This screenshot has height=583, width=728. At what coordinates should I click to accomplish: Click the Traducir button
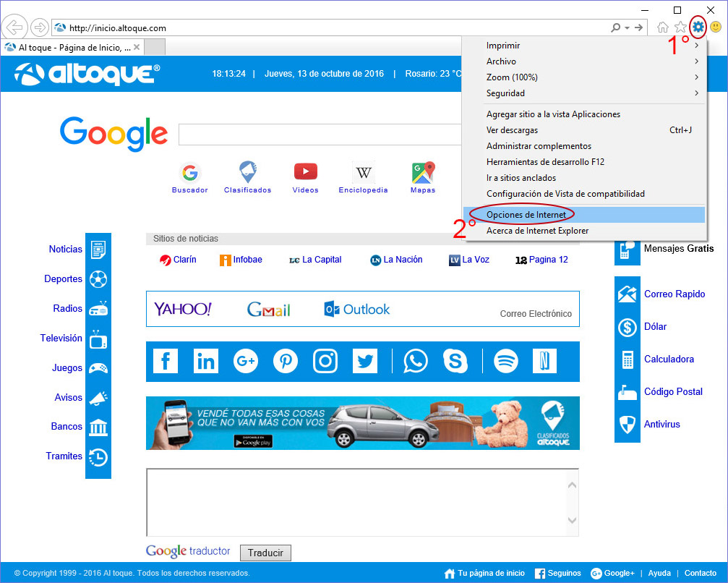coord(265,553)
